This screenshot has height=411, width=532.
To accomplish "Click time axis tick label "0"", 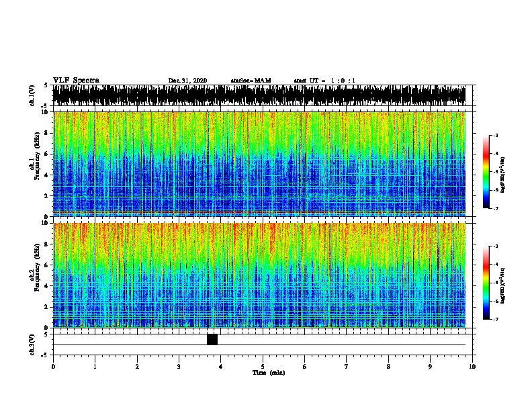I will coord(53,367).
